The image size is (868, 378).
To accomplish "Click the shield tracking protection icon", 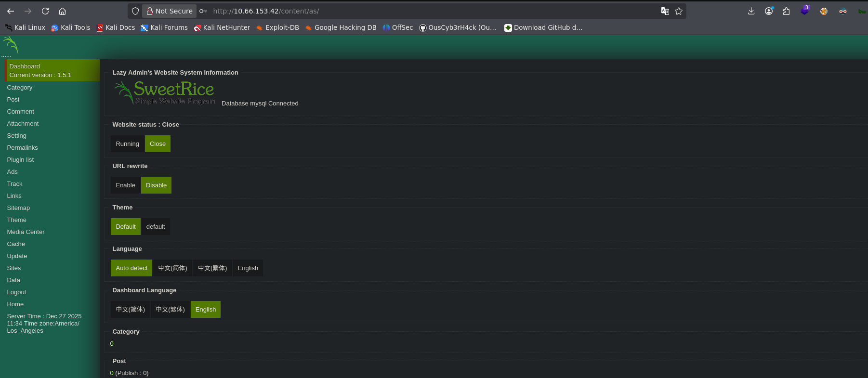I will click(x=135, y=11).
